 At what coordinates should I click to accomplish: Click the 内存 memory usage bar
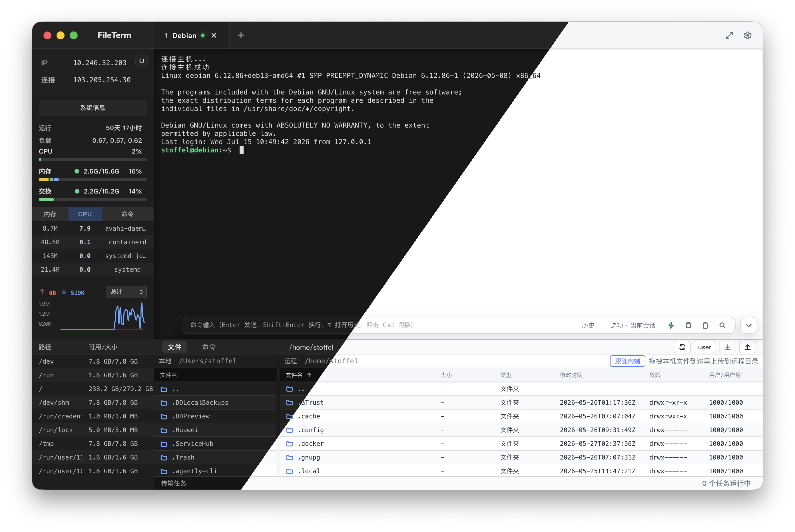point(93,180)
